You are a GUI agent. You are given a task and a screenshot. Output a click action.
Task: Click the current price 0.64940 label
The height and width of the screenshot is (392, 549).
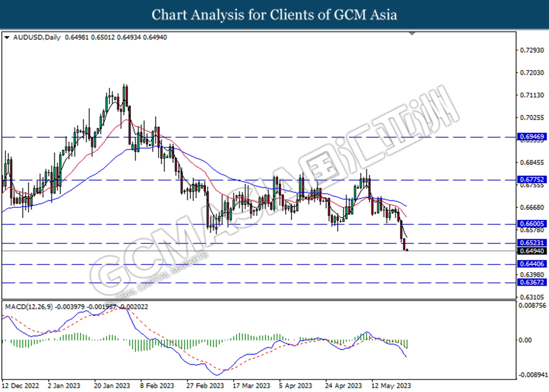[x=532, y=251]
